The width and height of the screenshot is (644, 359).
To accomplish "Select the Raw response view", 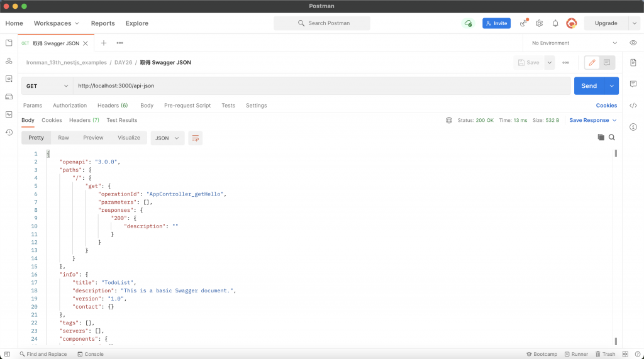I will point(64,138).
